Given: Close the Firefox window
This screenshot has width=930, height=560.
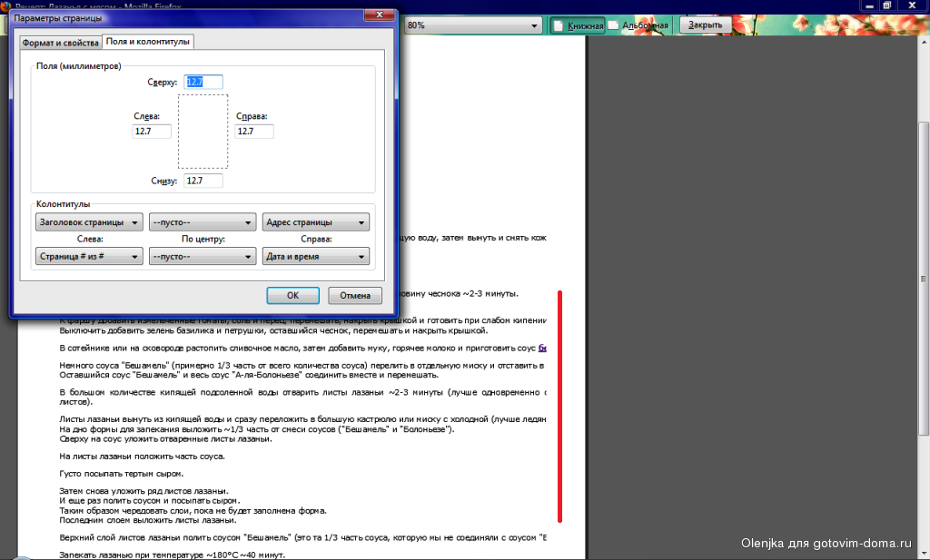Looking at the screenshot, I should [x=912, y=5].
